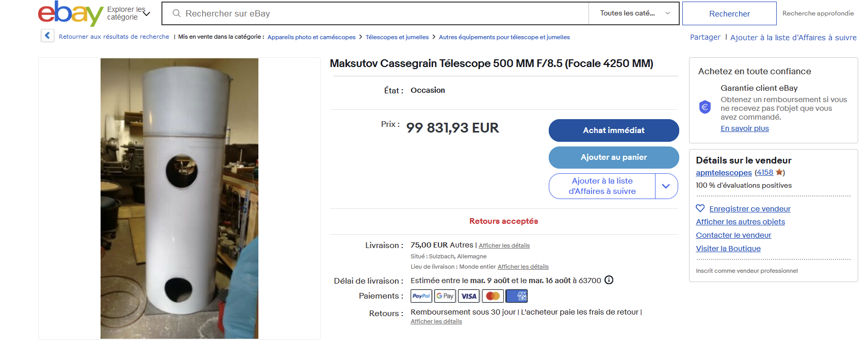Open the 'Explorer les catégories' dropdown
The width and height of the screenshot is (868, 345).
tap(128, 13)
